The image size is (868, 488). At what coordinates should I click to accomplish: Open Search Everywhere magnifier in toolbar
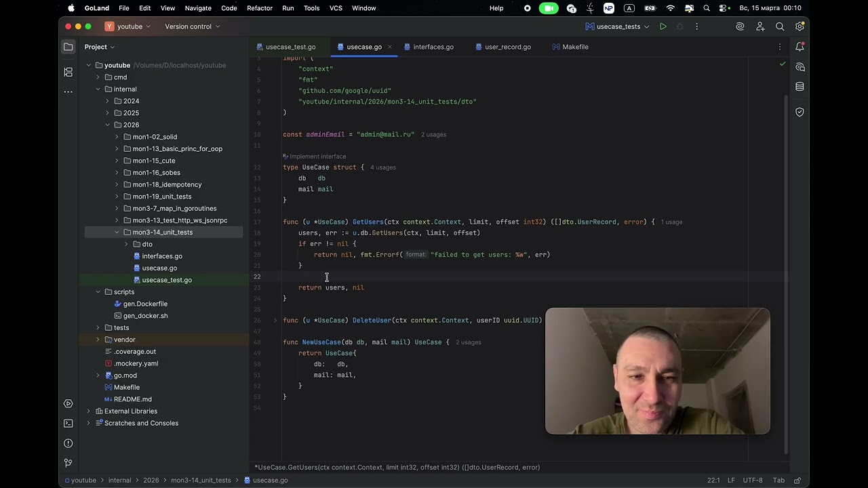[x=780, y=26]
